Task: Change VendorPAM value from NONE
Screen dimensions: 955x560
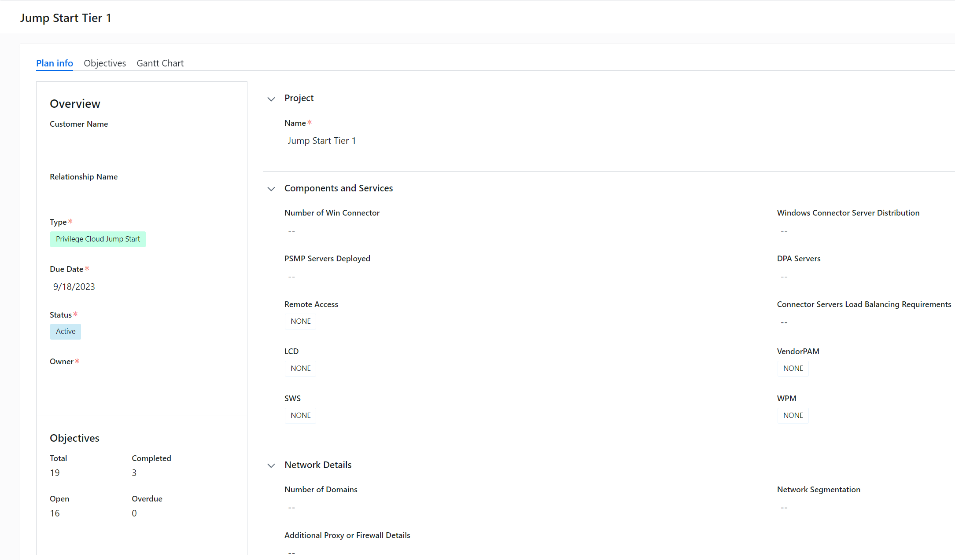Action: tap(793, 368)
